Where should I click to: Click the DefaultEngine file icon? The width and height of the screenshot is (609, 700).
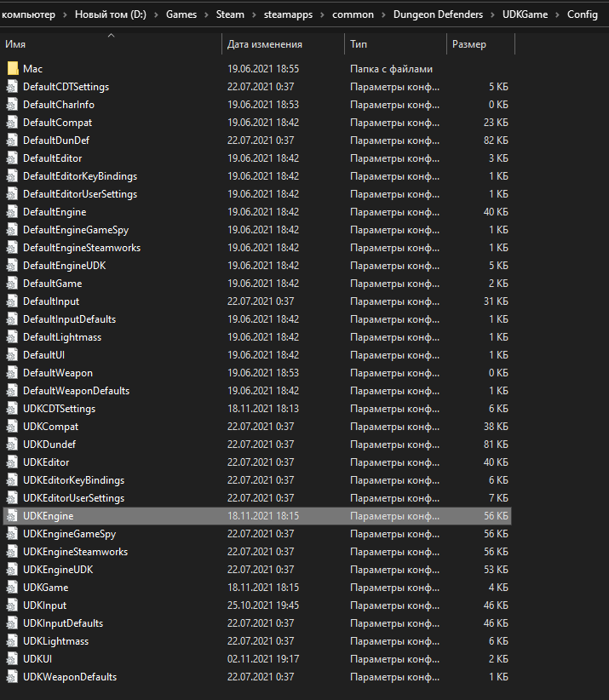(x=13, y=211)
